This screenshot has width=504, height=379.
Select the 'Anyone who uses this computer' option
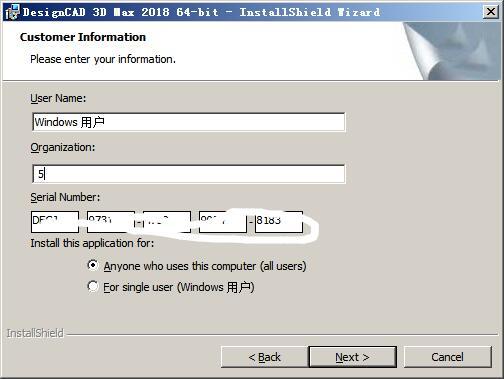pyautogui.click(x=93, y=266)
